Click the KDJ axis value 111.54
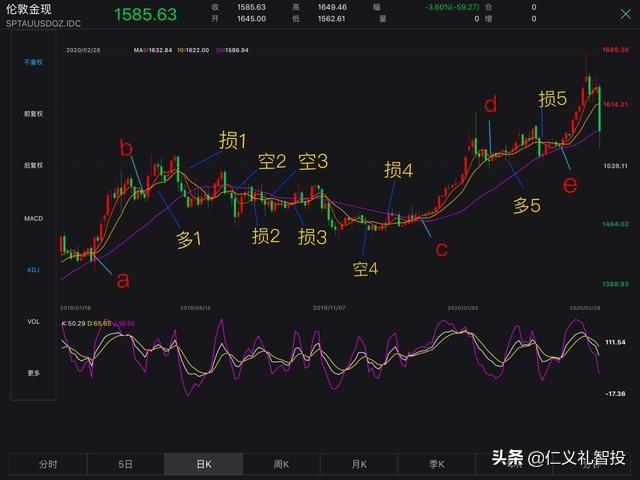 tap(616, 342)
